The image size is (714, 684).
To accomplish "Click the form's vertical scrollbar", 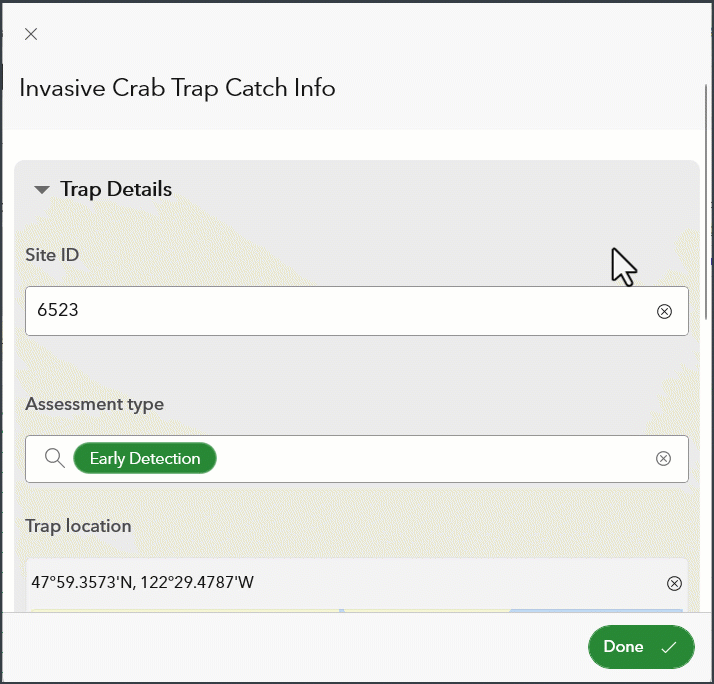I will pos(707,200).
